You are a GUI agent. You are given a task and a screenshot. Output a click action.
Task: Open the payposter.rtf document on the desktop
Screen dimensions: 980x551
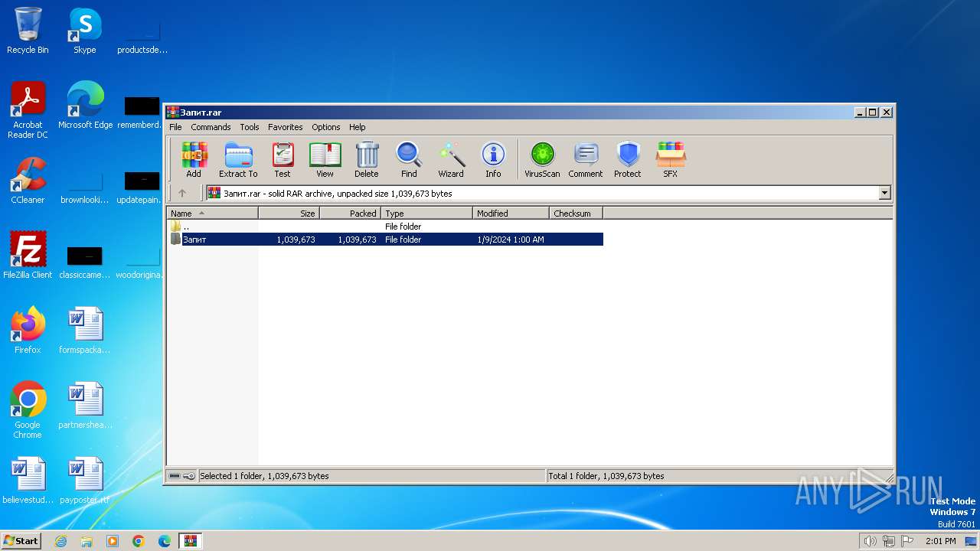(85, 481)
